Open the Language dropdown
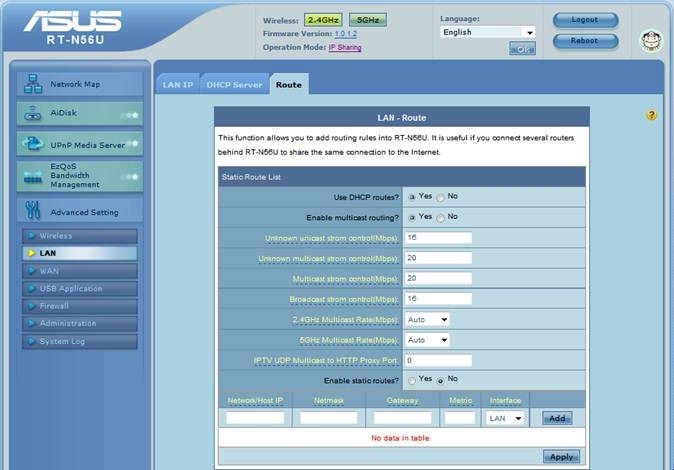 click(488, 32)
